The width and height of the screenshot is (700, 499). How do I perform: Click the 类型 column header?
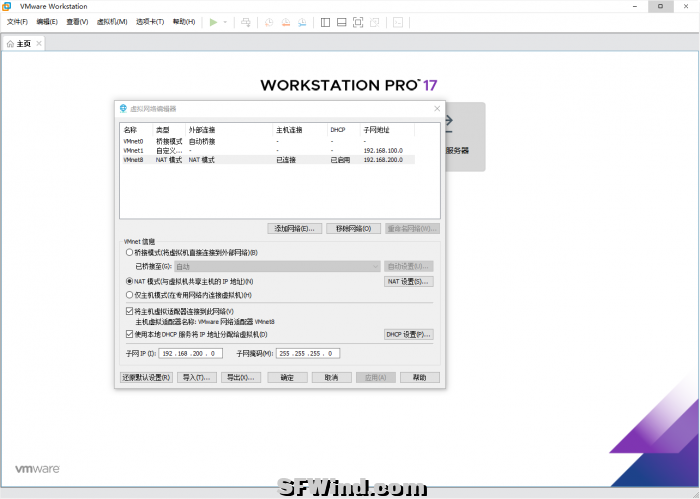pyautogui.click(x=169, y=130)
